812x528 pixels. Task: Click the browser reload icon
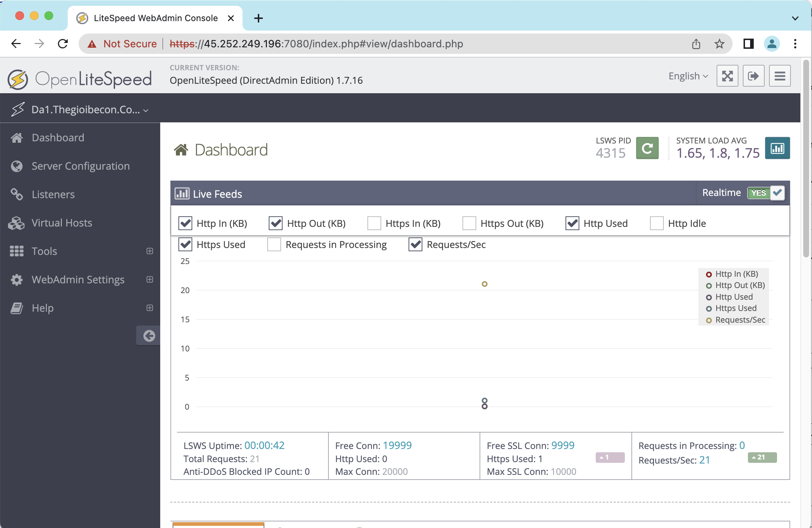[x=63, y=44]
